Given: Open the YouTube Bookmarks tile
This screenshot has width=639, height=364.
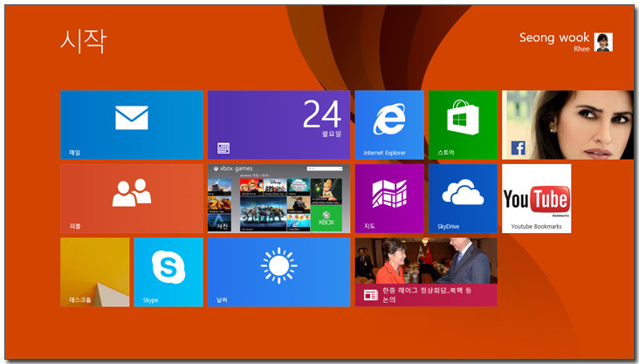Looking at the screenshot, I should coord(536,198).
